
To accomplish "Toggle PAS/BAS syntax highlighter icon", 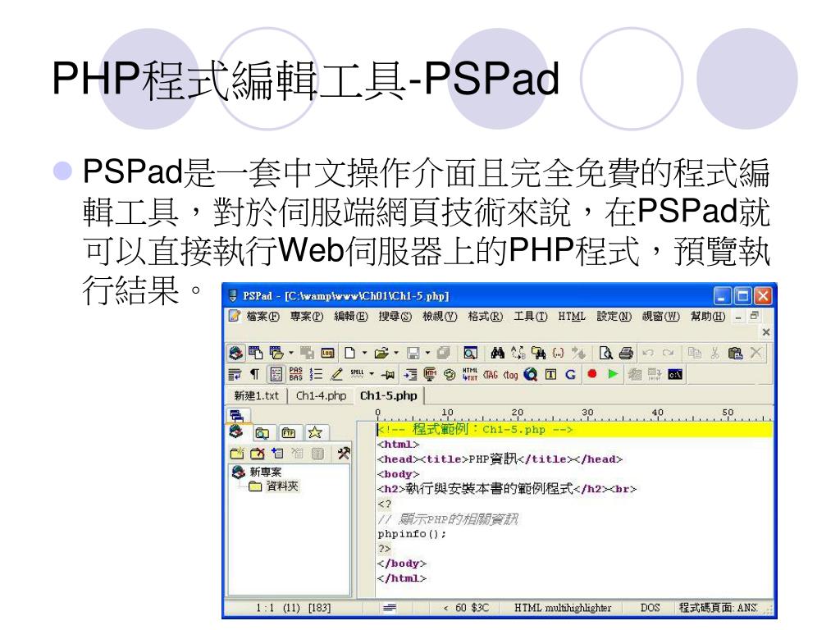I will (x=295, y=374).
